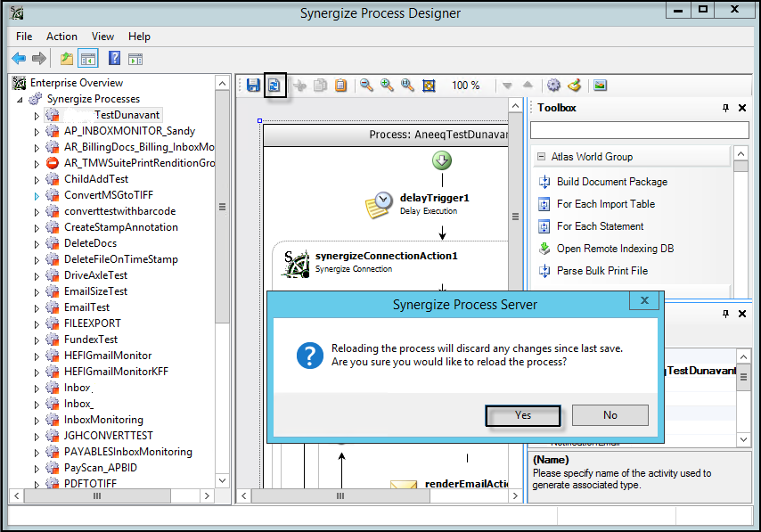Select the delayTrigger1 clock activity icon
The image size is (761, 532).
click(379, 205)
